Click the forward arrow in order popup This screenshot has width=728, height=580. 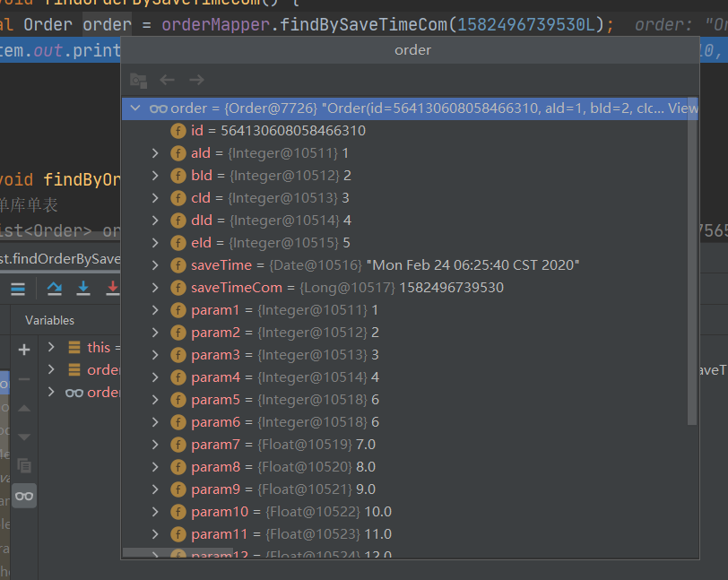click(197, 80)
